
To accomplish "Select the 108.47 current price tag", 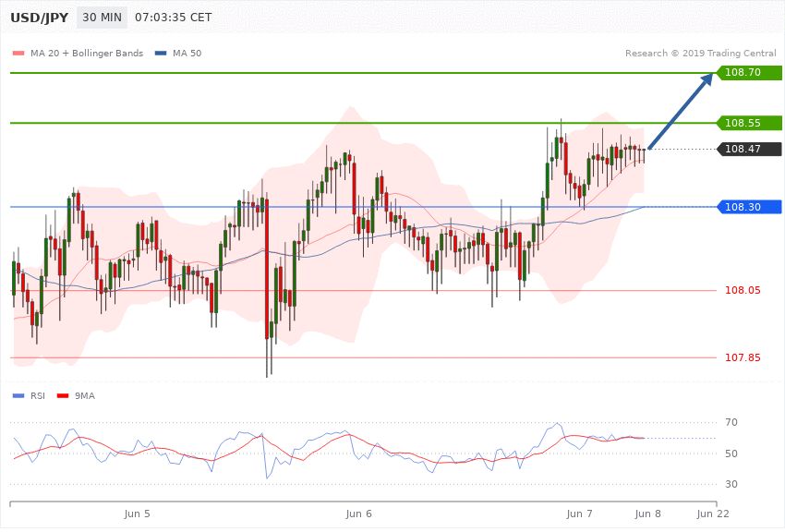I will [x=749, y=149].
